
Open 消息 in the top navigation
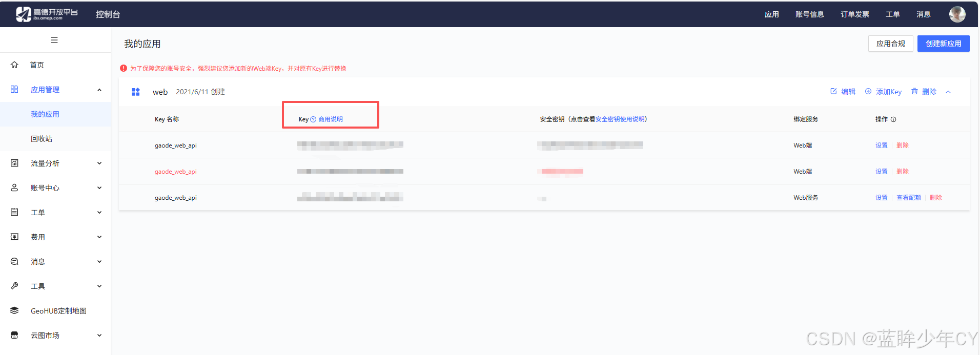point(923,14)
